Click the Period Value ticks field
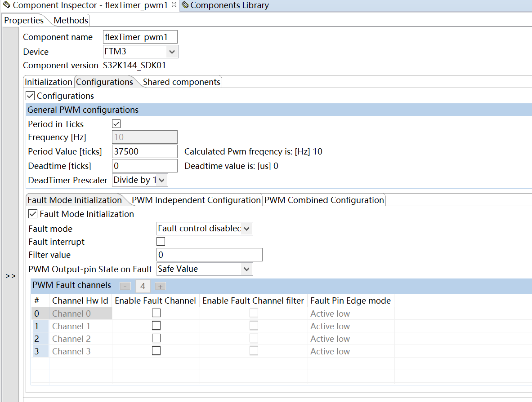Image resolution: width=532 pixels, height=402 pixels. click(144, 151)
